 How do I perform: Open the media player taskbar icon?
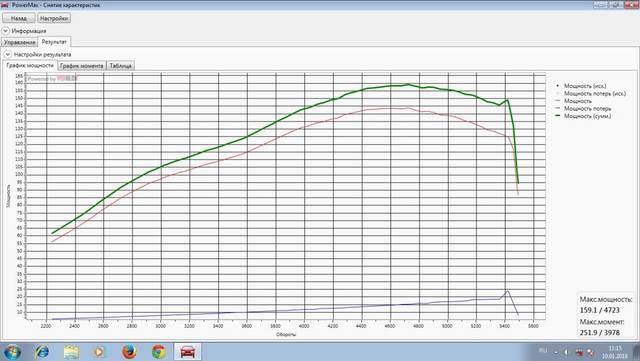99,352
